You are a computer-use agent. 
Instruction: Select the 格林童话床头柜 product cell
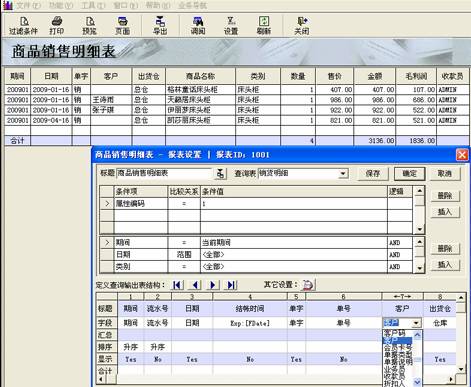pos(200,90)
